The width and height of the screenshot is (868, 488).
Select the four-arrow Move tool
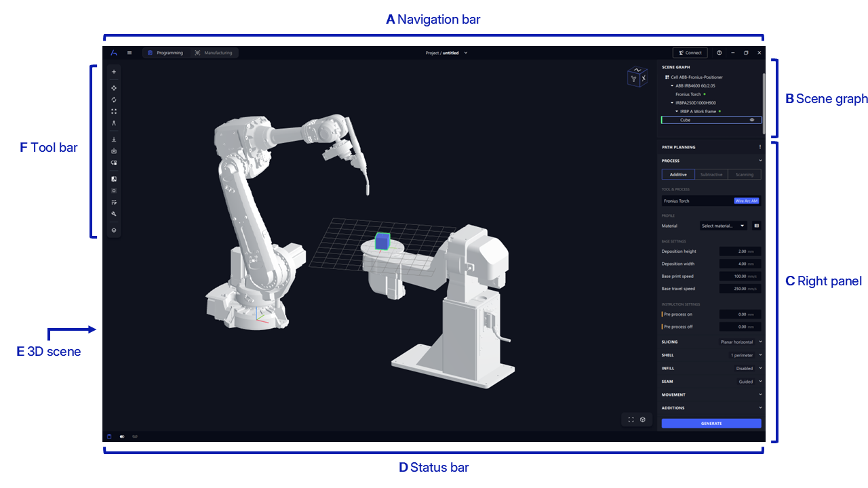tap(114, 88)
